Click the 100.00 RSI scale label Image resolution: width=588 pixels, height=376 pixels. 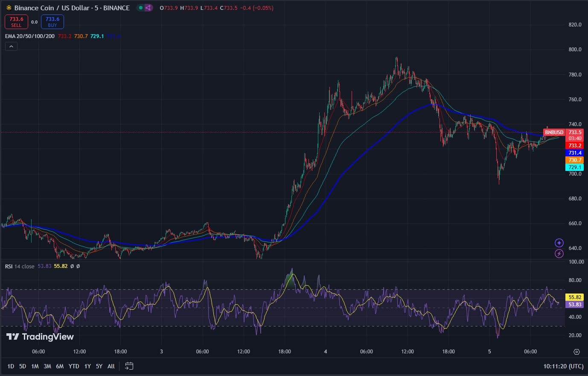click(576, 262)
